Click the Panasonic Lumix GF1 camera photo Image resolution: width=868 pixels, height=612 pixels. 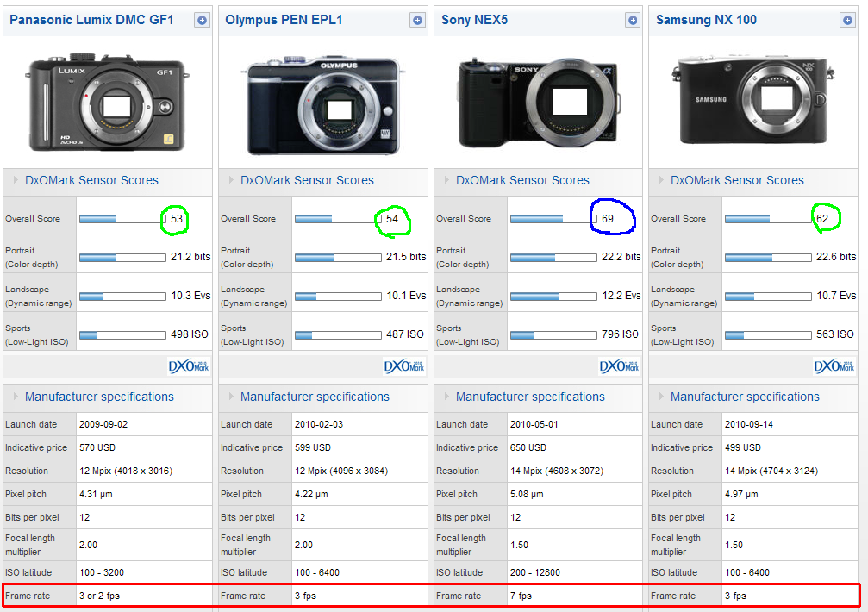[x=107, y=103]
